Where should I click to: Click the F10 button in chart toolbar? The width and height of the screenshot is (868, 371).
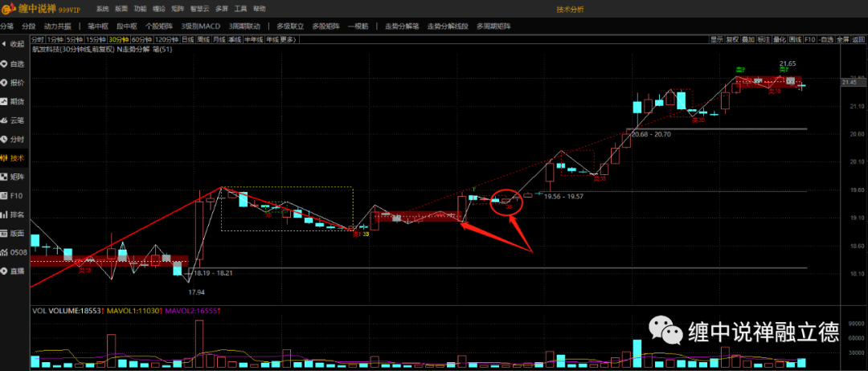(810, 39)
